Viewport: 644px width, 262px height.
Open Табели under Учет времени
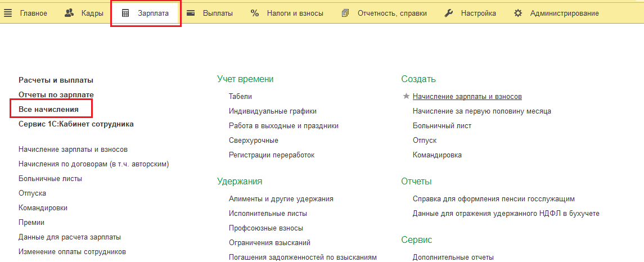240,97
